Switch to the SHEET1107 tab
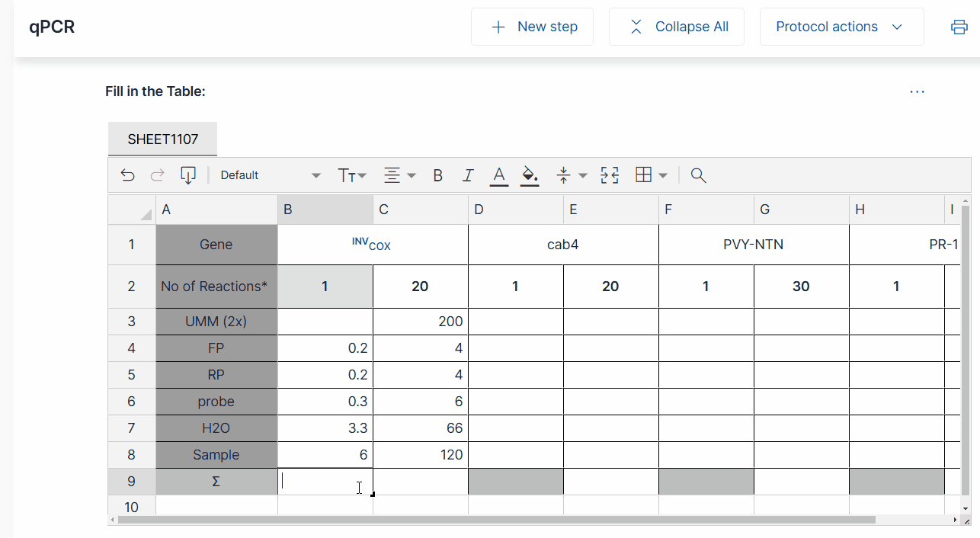Screen dimensions: 980x538 162,139
